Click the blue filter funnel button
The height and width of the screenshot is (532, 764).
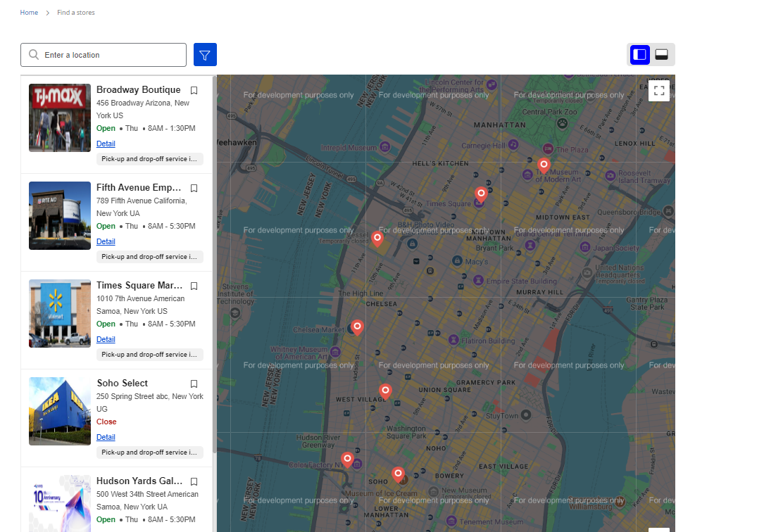(205, 55)
